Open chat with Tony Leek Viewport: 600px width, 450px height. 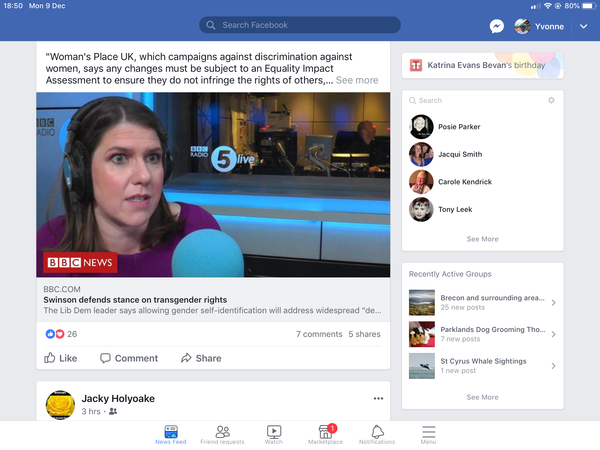tap(482, 209)
